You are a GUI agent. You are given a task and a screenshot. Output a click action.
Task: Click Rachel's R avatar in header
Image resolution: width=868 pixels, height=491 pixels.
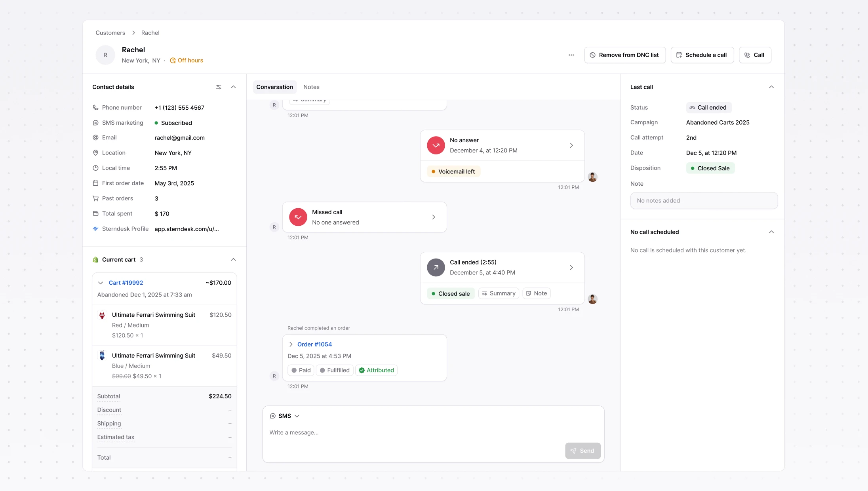coord(105,55)
